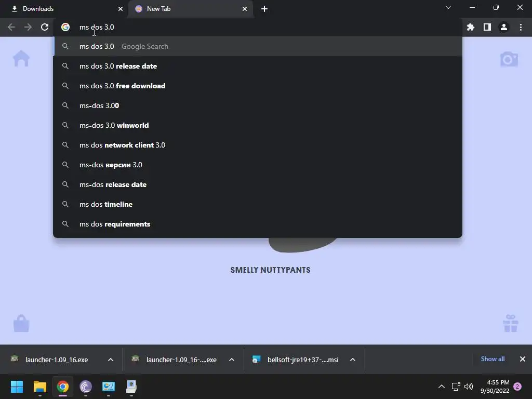The image size is (532, 399).
Task: Open a new tab with the plus button
Action: click(x=264, y=9)
